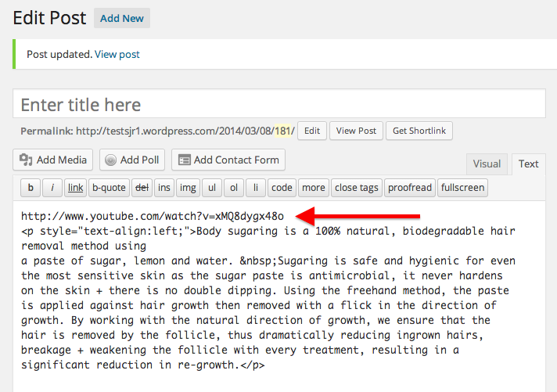
Task: Toggle bold with the b button
Action: (x=31, y=188)
